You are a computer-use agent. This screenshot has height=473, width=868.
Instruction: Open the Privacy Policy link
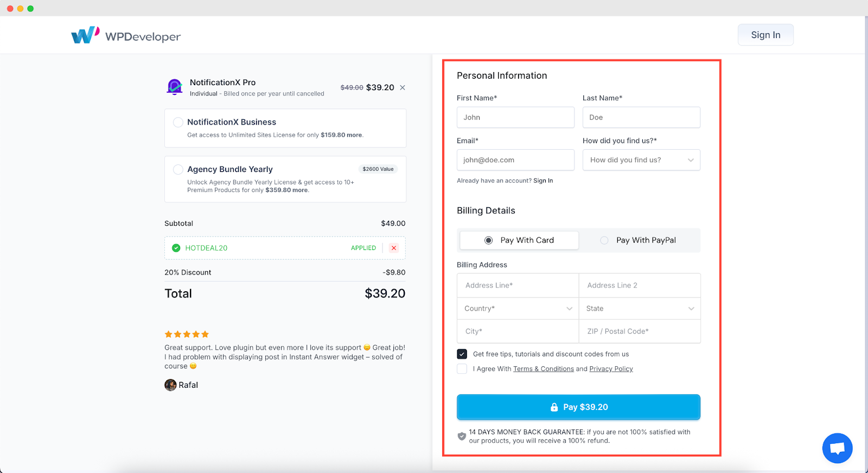point(611,369)
